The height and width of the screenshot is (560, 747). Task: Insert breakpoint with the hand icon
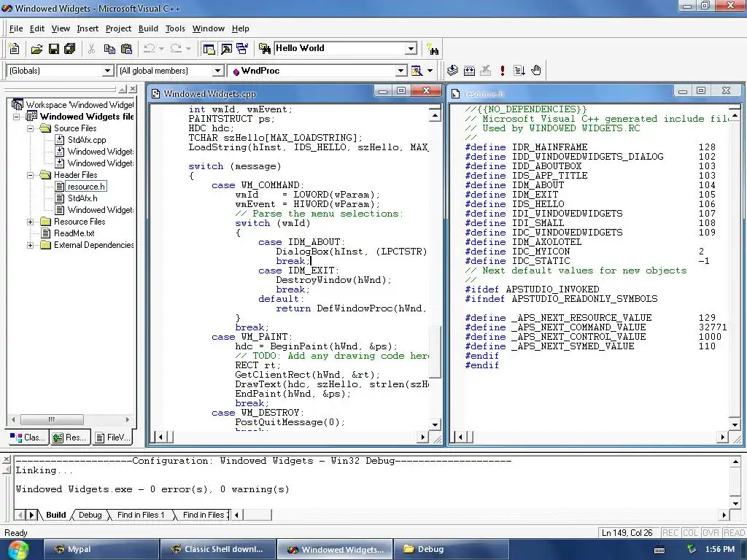tap(536, 71)
